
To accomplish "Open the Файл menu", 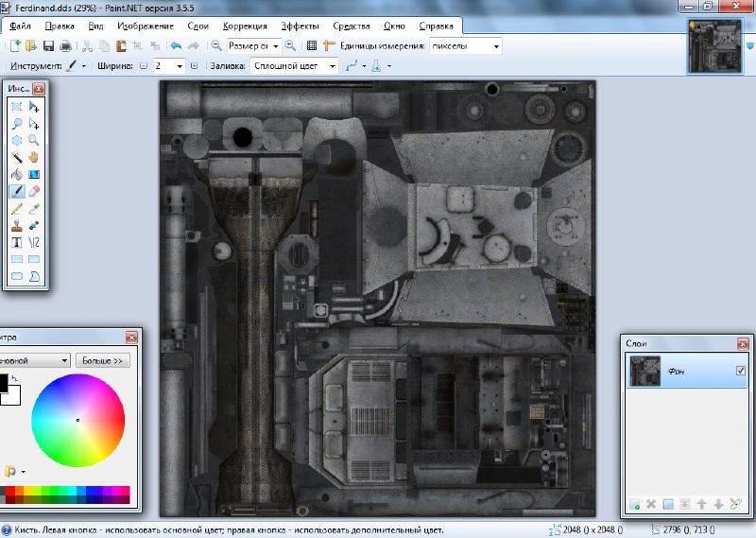I will click(x=20, y=26).
